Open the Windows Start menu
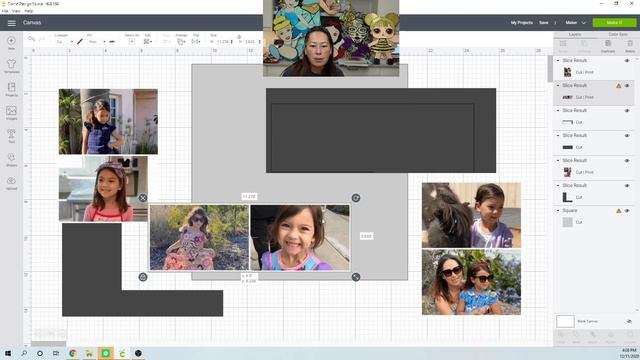Viewport: 640px width, 360px height. click(x=8, y=353)
